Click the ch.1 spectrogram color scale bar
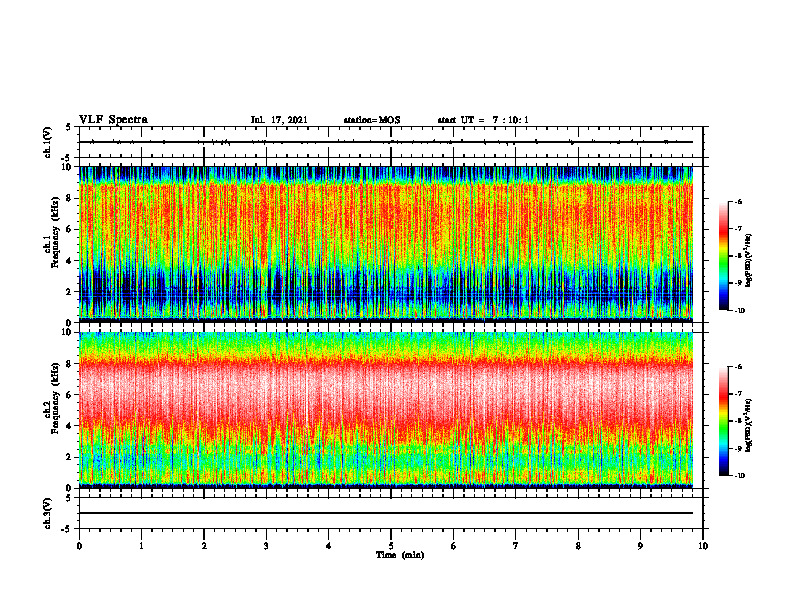Viewport: 792px width, 612px height. point(723,256)
